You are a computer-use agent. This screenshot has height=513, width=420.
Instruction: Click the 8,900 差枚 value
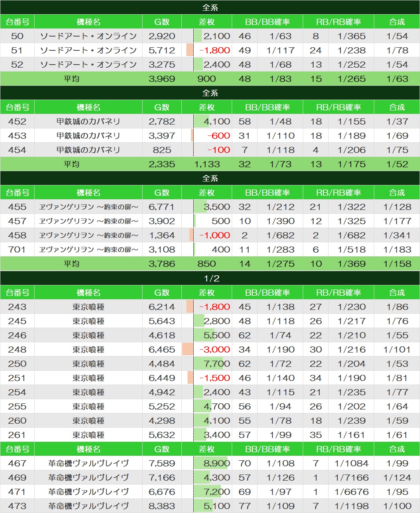click(x=217, y=463)
